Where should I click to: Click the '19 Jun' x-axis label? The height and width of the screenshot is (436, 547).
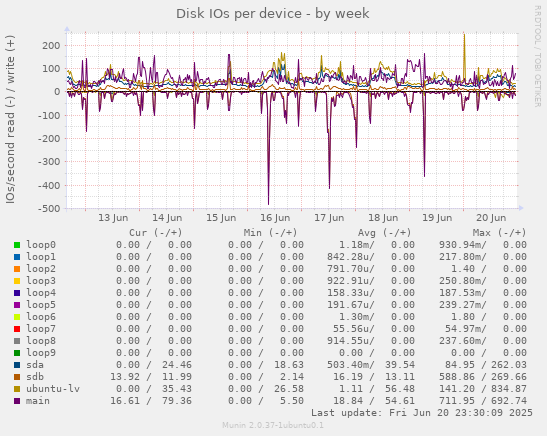click(x=437, y=218)
